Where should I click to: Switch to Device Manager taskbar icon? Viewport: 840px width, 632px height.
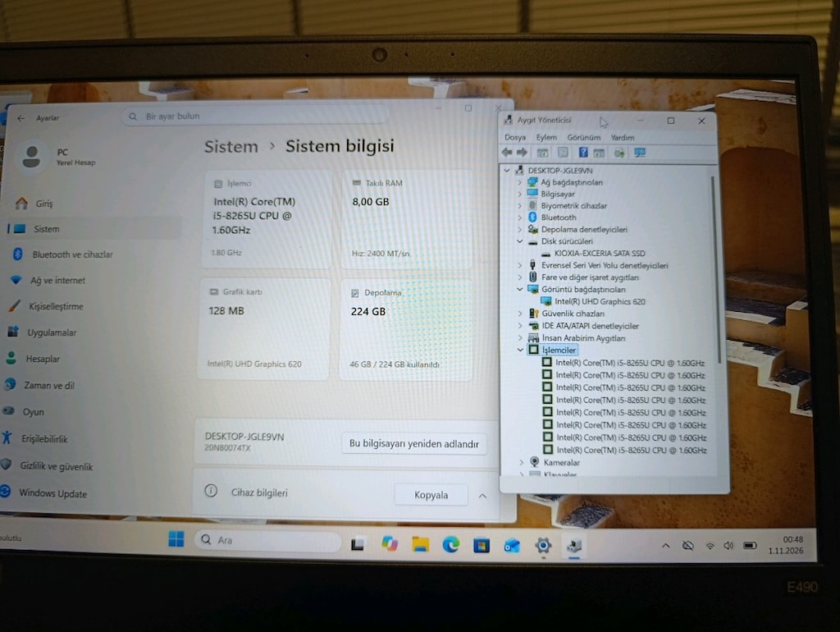point(574,547)
